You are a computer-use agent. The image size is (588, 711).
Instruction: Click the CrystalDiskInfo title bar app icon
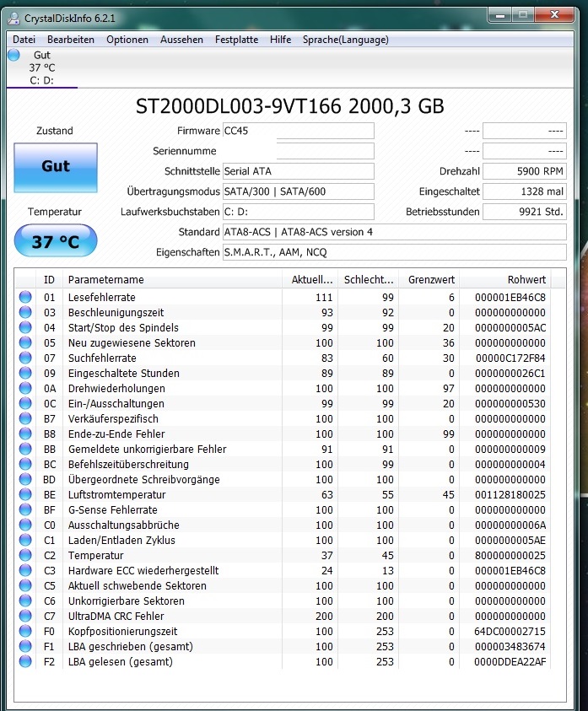click(x=14, y=19)
